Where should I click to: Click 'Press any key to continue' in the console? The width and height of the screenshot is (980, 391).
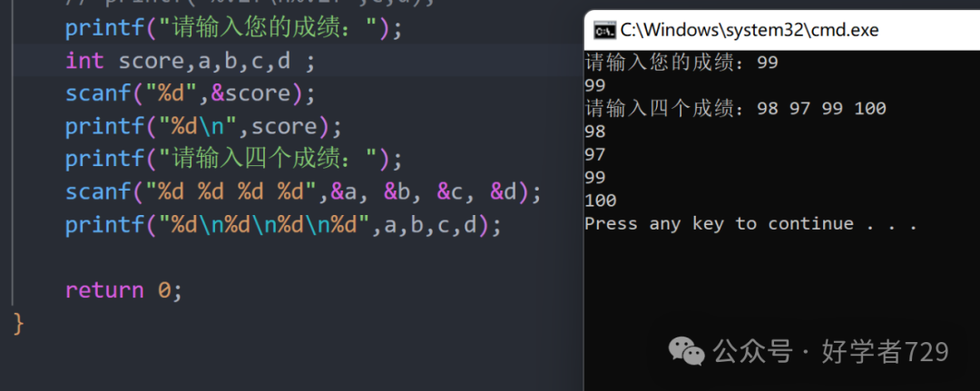(x=719, y=224)
